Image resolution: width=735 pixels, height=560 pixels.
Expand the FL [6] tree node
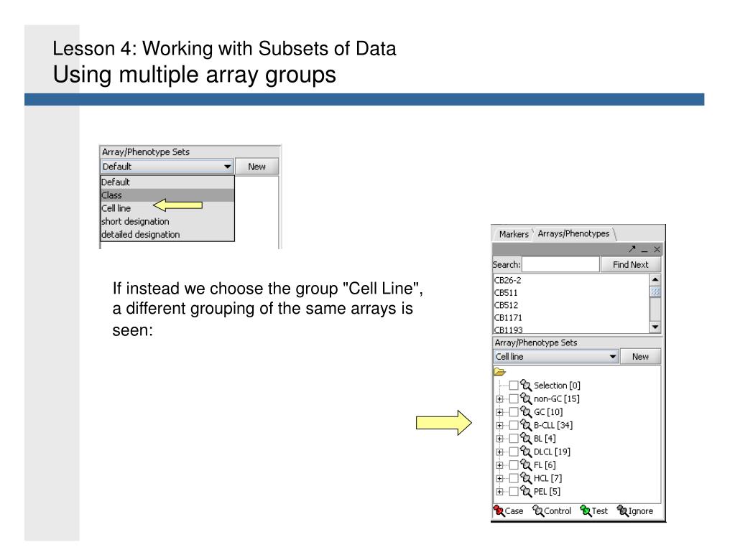click(x=499, y=465)
